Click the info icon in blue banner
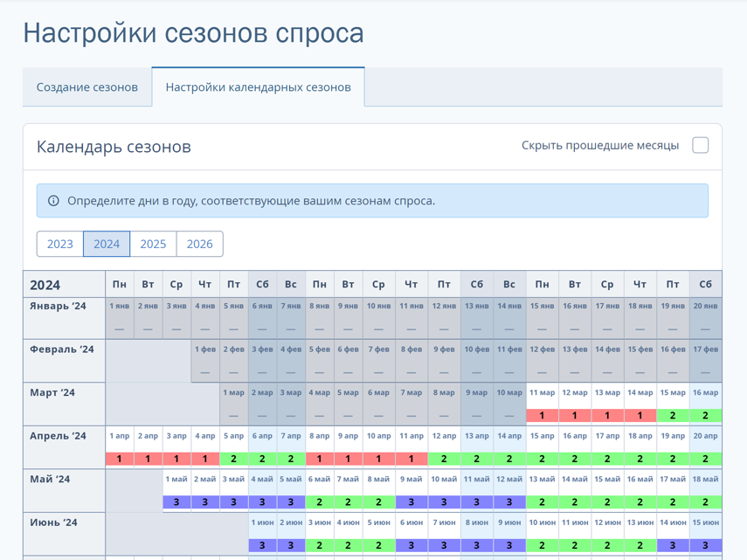Viewport: 747px width, 560px height. (53, 201)
